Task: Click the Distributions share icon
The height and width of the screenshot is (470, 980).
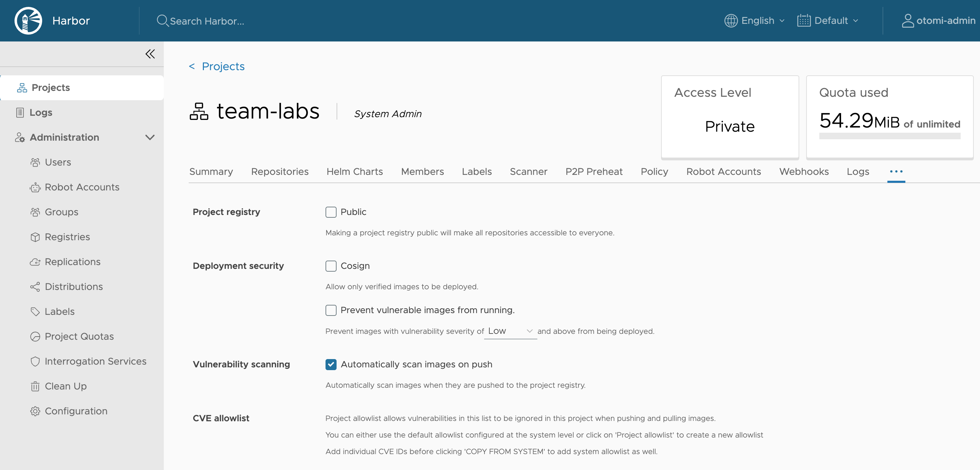Action: point(35,286)
